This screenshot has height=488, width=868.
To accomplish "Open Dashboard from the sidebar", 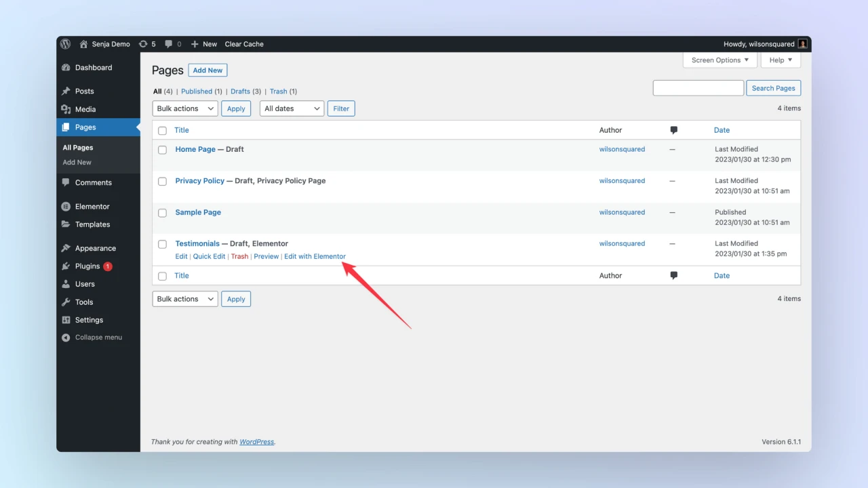I will (93, 68).
